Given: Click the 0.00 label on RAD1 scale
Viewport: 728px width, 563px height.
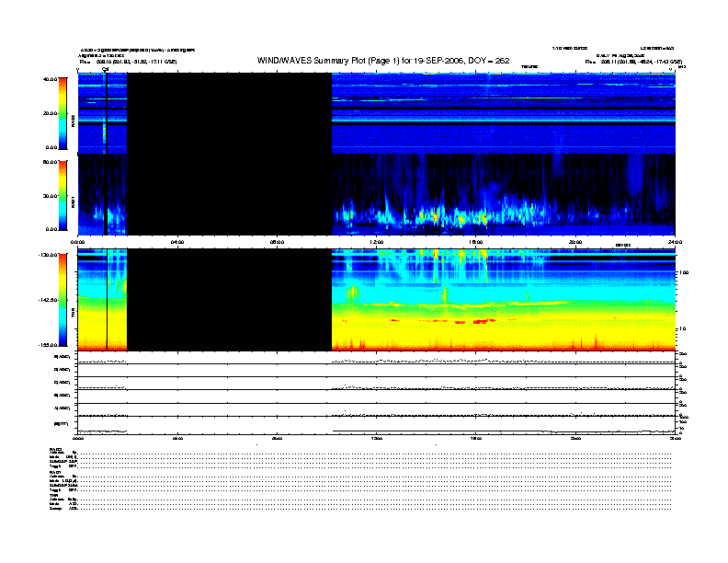Looking at the screenshot, I should coord(51,229).
